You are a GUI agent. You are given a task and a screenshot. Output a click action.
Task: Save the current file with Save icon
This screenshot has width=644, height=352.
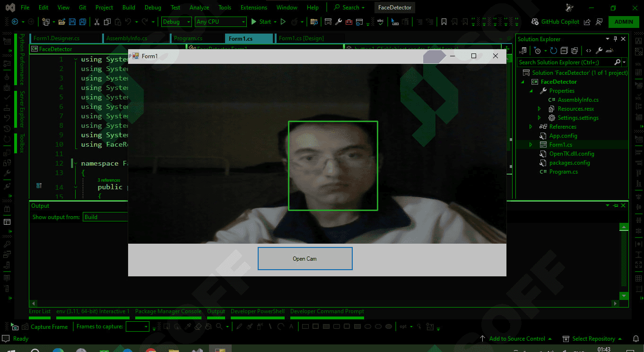(72, 22)
